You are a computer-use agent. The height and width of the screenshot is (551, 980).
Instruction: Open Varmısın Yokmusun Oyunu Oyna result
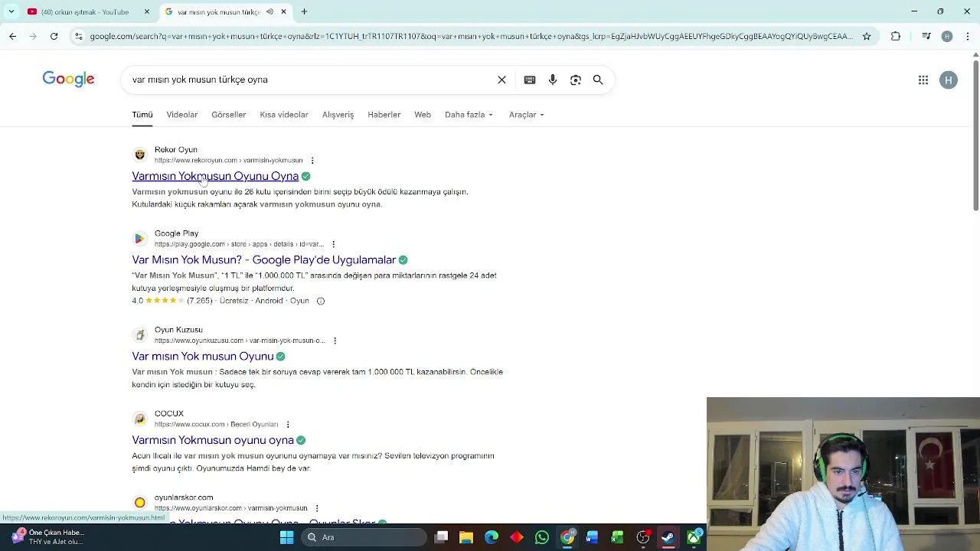[x=215, y=176]
